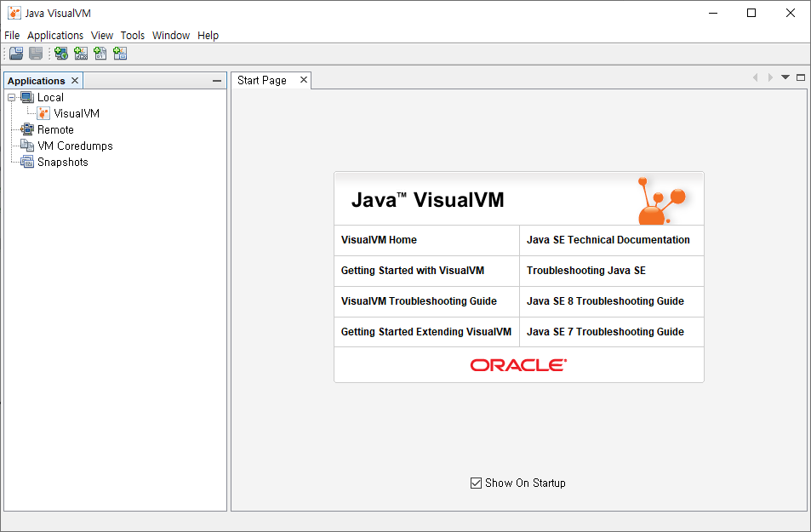Click the Add VM Coredump toolbar icon
This screenshot has height=532, width=811.
pyautogui.click(x=100, y=54)
